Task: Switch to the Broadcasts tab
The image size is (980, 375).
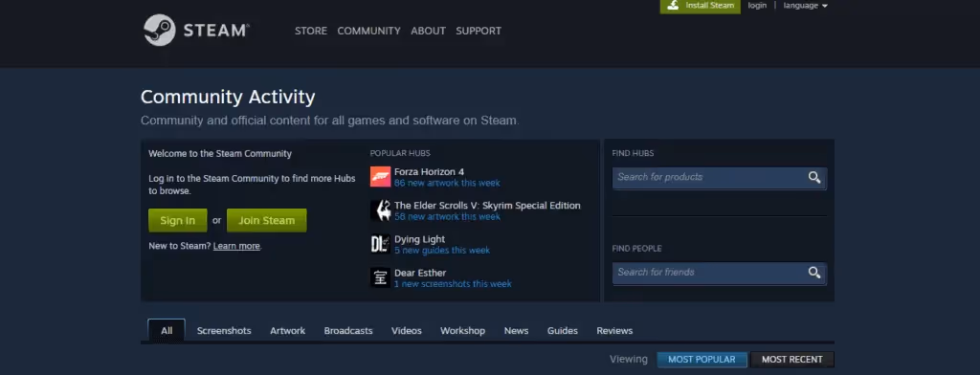Action: [348, 331]
